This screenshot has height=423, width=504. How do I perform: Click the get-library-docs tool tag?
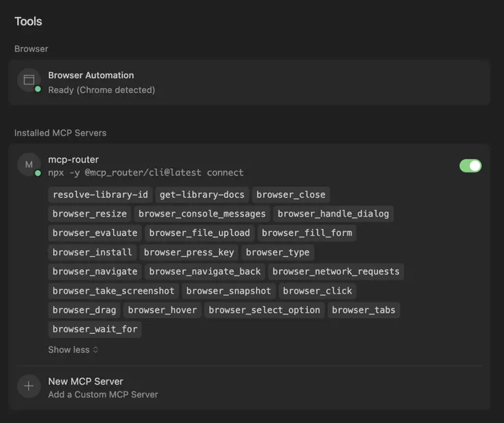click(x=202, y=195)
